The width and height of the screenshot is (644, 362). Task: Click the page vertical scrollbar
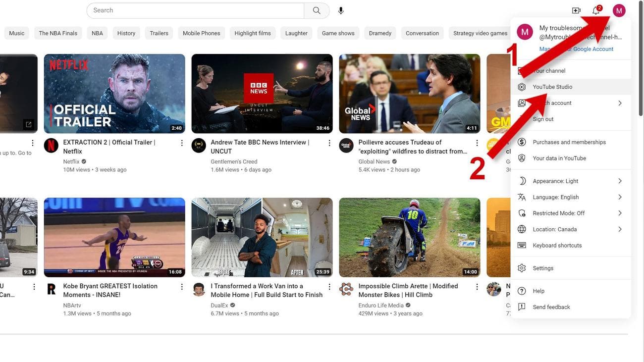(641, 59)
